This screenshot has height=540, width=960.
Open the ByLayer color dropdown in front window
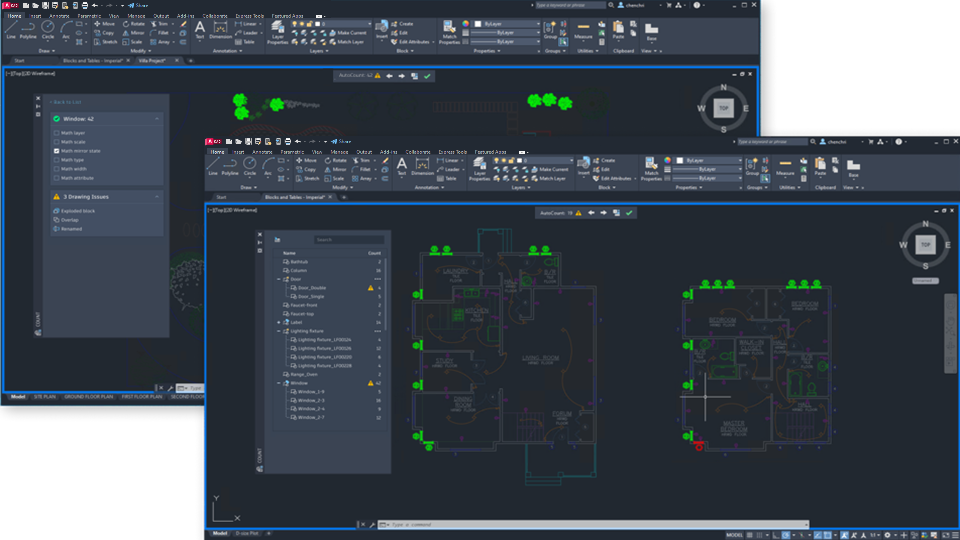point(709,160)
